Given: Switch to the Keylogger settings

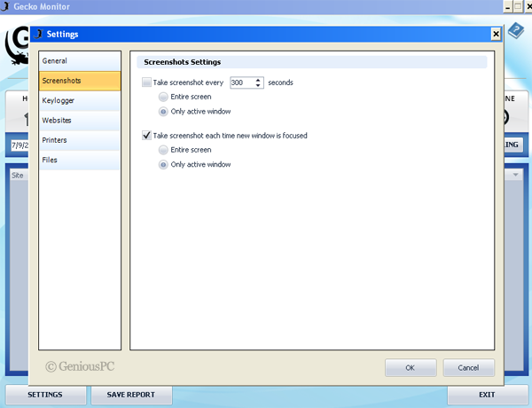Looking at the screenshot, I should [x=80, y=100].
